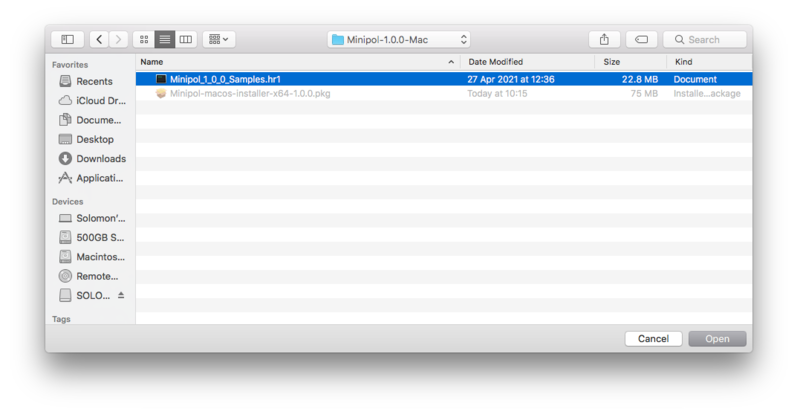Image resolution: width=800 pixels, height=409 pixels.
Task: Go forward to next folder
Action: pyautogui.click(x=118, y=39)
